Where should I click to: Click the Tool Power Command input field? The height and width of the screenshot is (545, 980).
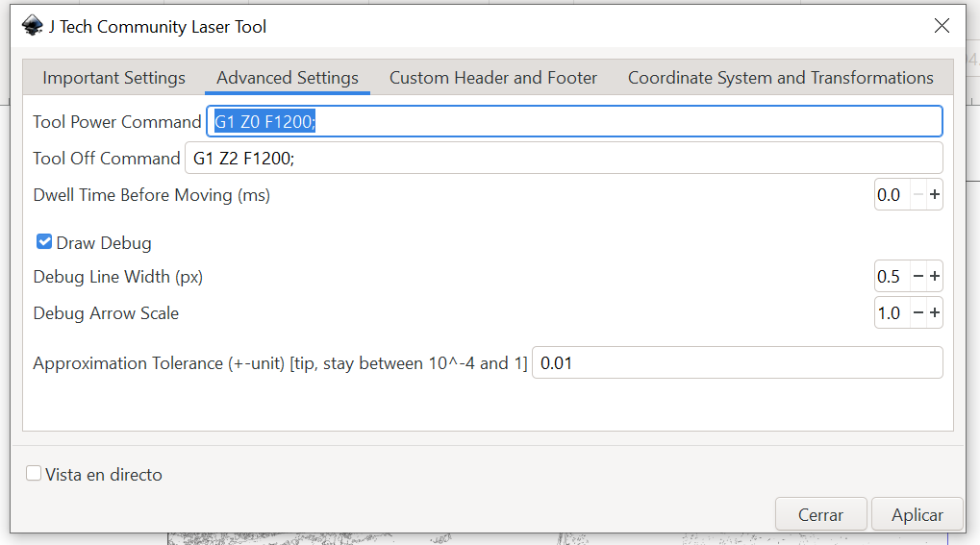click(x=574, y=122)
